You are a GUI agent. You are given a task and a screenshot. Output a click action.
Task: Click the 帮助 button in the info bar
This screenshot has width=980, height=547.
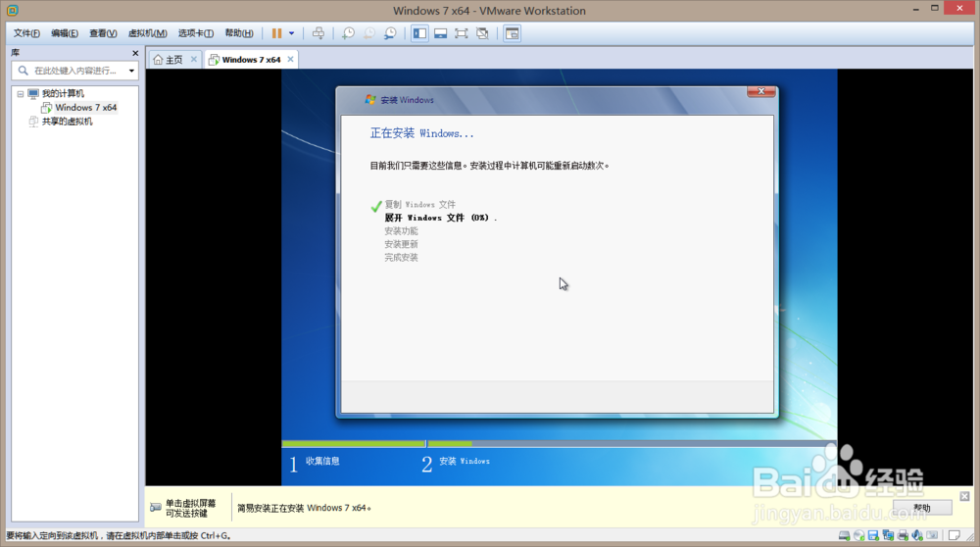[922, 508]
